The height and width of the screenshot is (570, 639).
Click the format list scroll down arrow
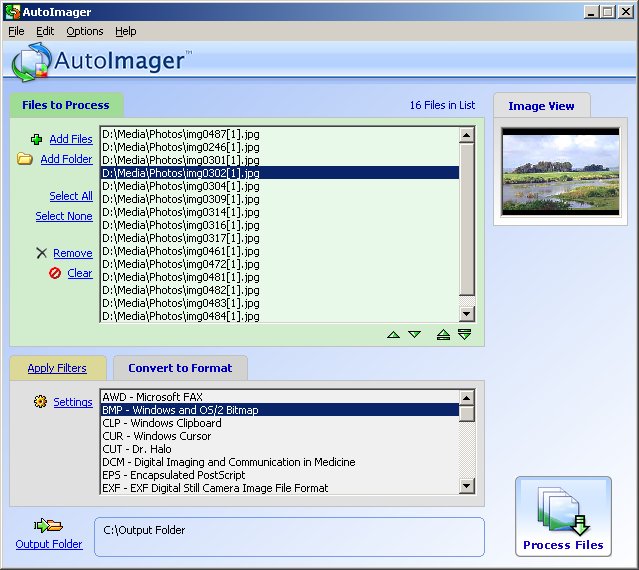[x=467, y=486]
